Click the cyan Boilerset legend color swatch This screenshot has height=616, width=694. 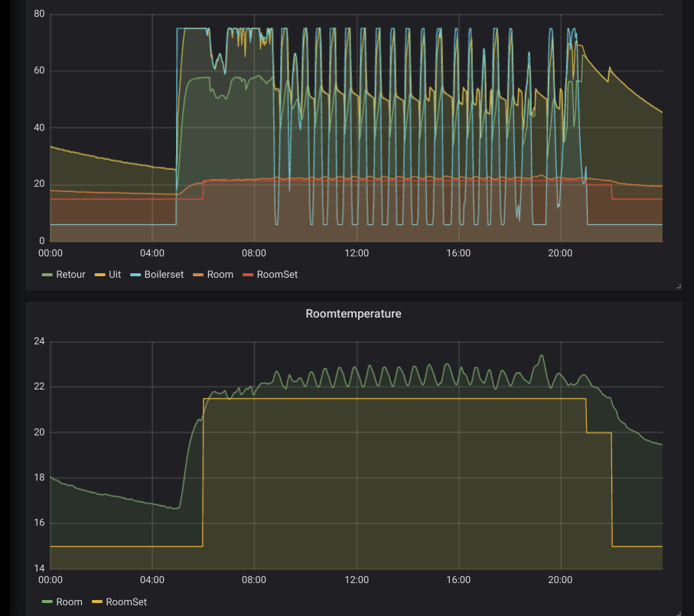(135, 275)
